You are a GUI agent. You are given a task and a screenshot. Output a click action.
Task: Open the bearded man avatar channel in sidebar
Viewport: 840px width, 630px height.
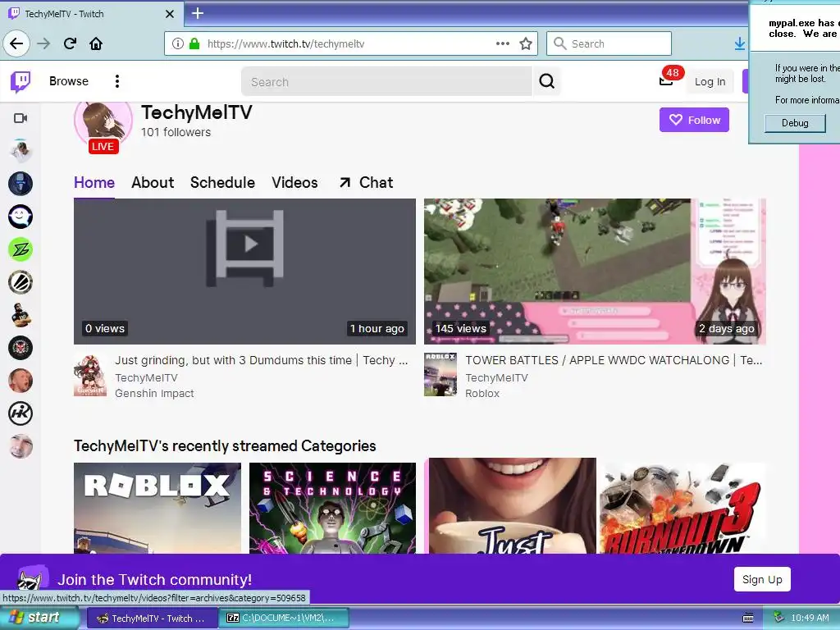point(21,315)
